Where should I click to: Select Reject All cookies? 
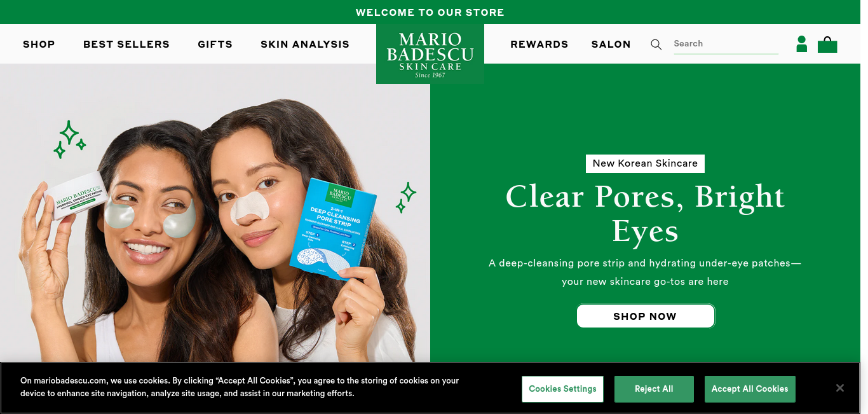(x=654, y=389)
